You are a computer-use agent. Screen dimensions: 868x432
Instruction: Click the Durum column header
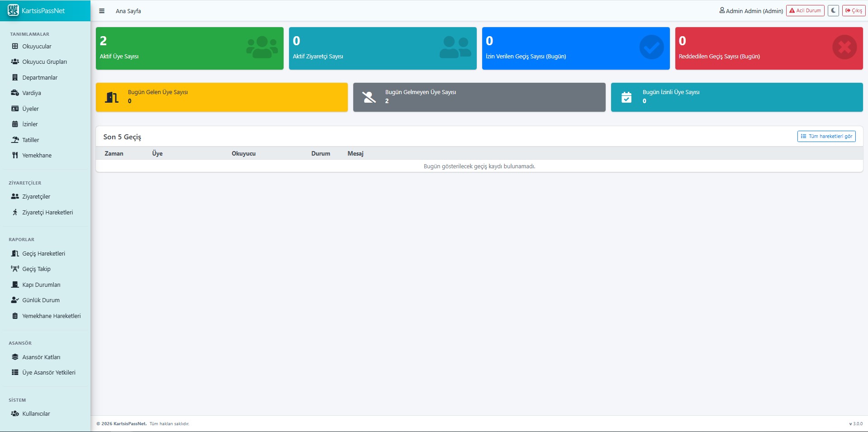(321, 153)
